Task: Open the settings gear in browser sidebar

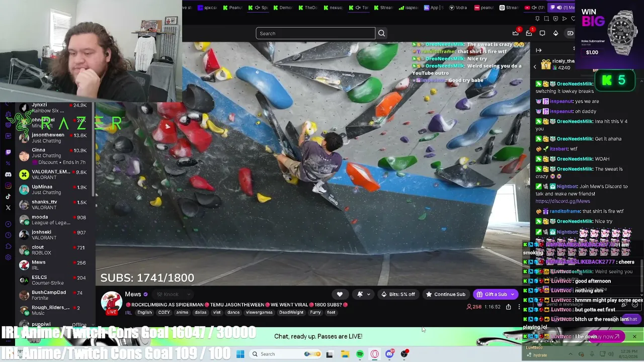Action: pyautogui.click(x=8, y=257)
